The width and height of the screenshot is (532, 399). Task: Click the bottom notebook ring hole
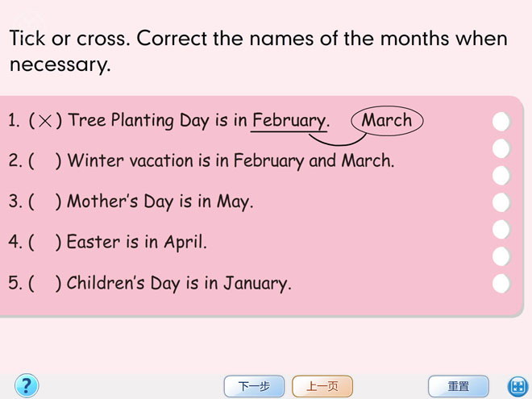(501, 283)
